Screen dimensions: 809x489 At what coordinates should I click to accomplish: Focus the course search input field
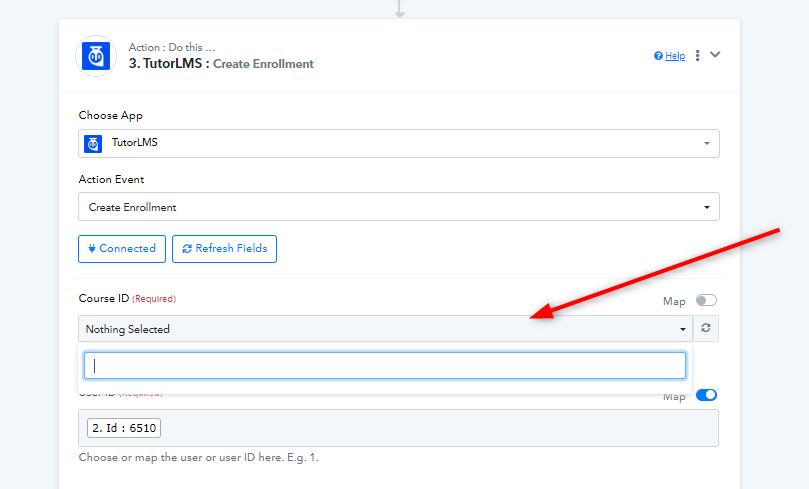coord(385,365)
